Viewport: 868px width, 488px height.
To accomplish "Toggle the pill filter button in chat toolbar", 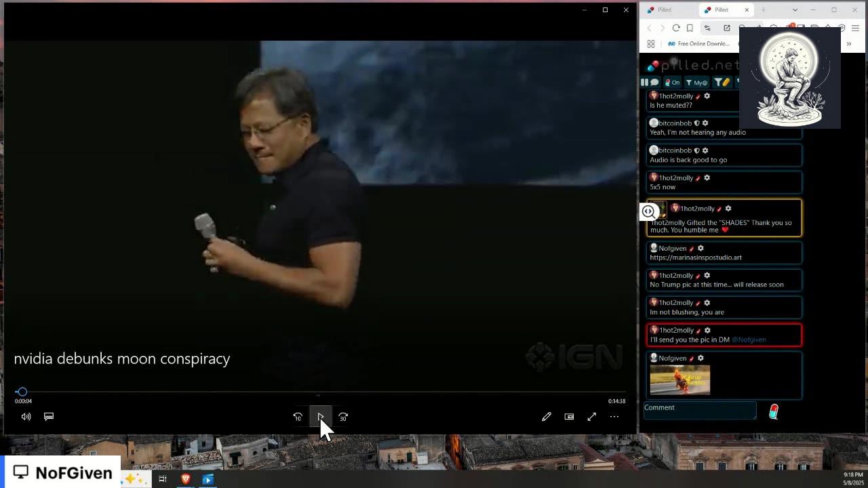I will click(722, 82).
